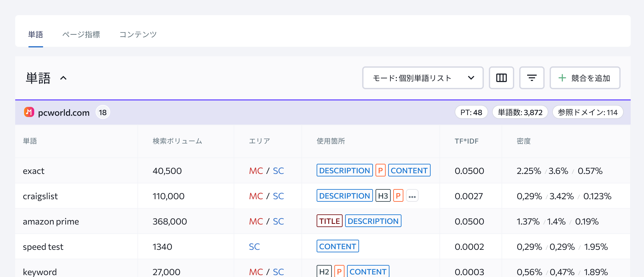Image resolution: width=644 pixels, height=277 pixels.
Task: Switch to the コンテンツ tab
Action: pos(138,34)
